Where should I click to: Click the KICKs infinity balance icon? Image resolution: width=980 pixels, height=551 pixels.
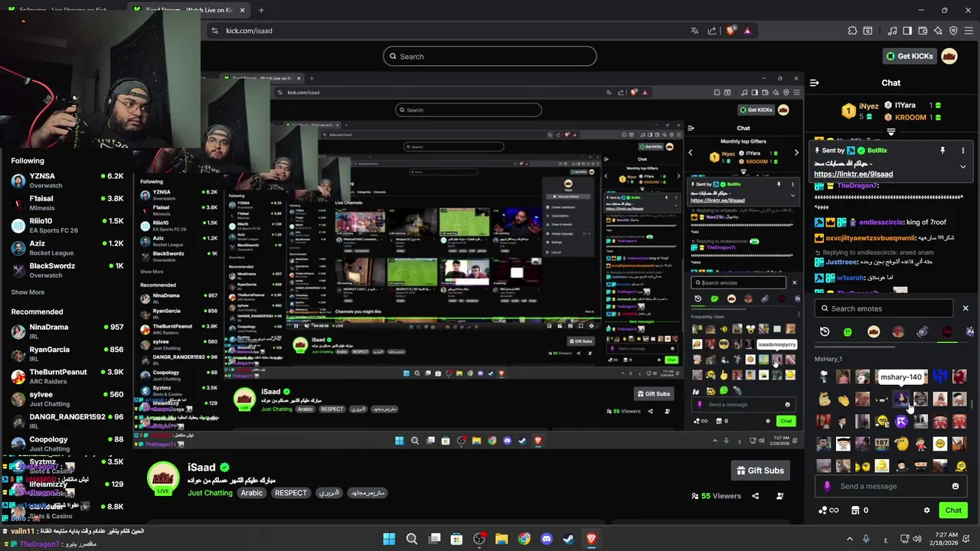[x=828, y=510]
